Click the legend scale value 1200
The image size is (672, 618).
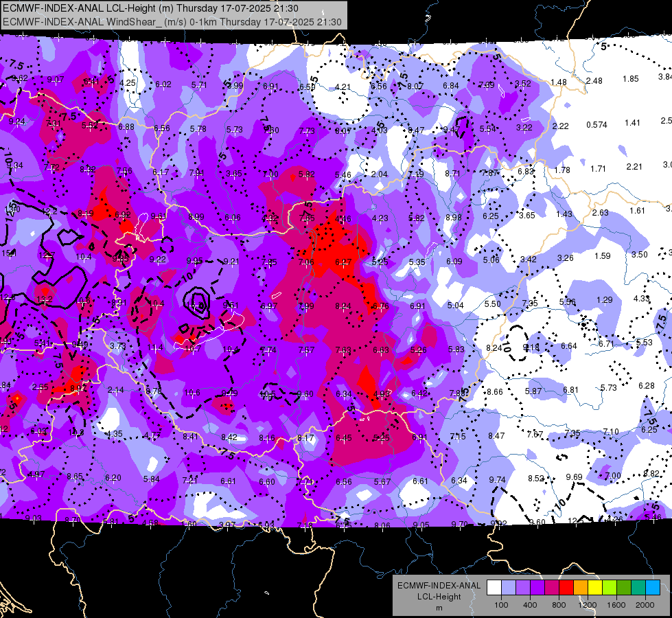[588, 605]
